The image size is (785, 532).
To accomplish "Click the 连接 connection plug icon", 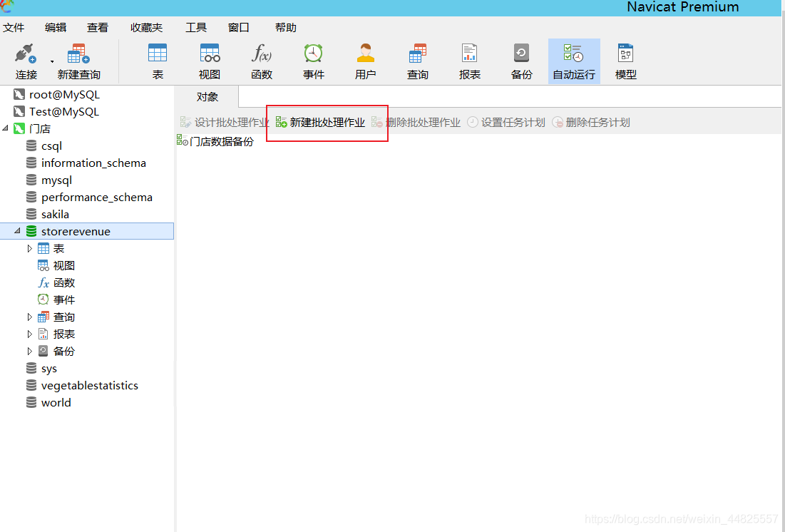I will 26,54.
